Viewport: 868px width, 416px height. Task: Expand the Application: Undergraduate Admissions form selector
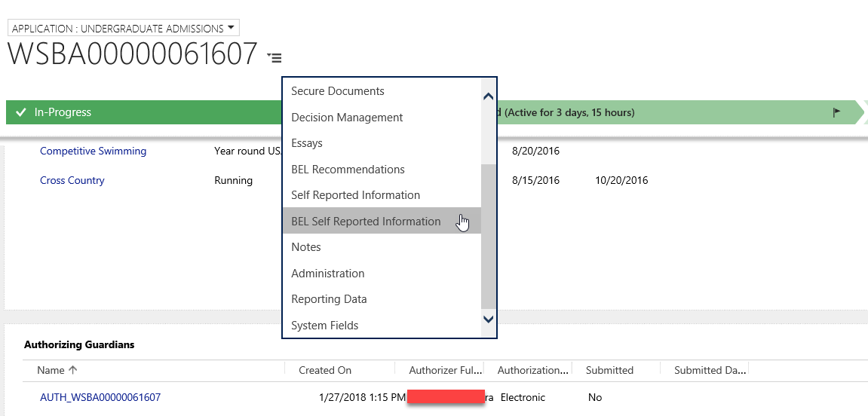[x=123, y=29]
